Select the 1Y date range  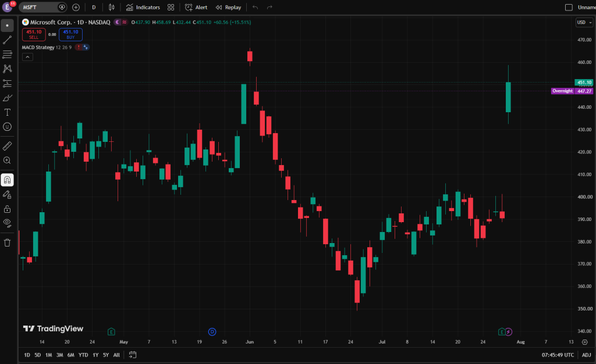click(x=95, y=355)
